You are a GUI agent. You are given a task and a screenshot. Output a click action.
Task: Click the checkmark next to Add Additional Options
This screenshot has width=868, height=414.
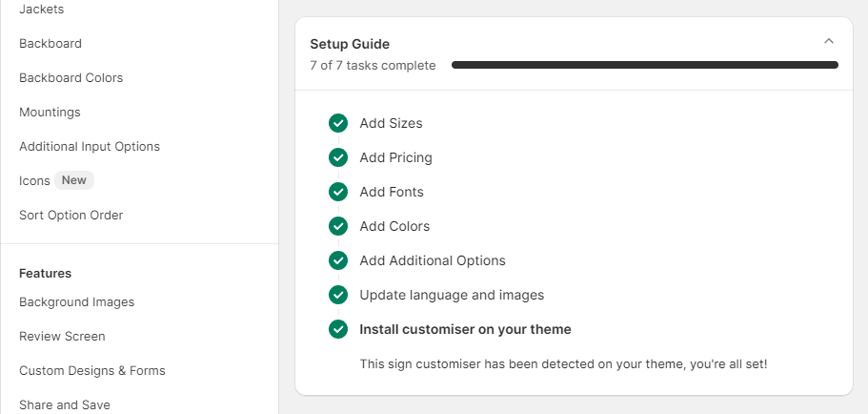pos(337,260)
